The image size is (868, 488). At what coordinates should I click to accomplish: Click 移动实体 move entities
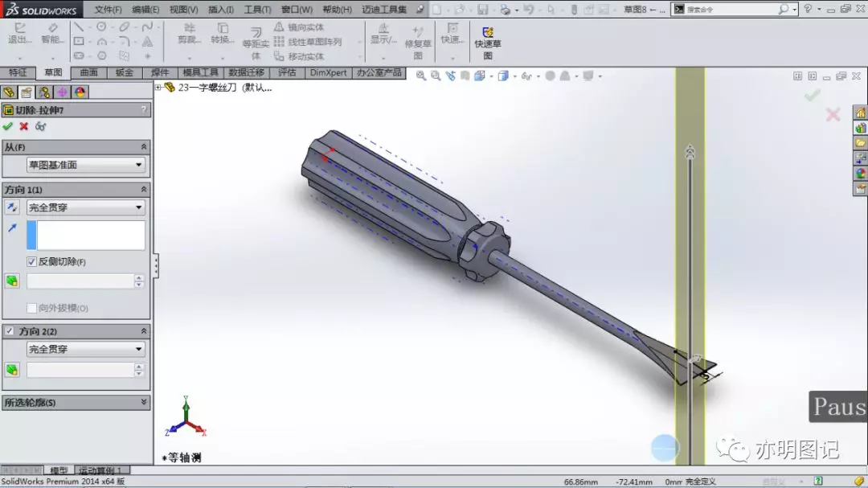(x=299, y=56)
